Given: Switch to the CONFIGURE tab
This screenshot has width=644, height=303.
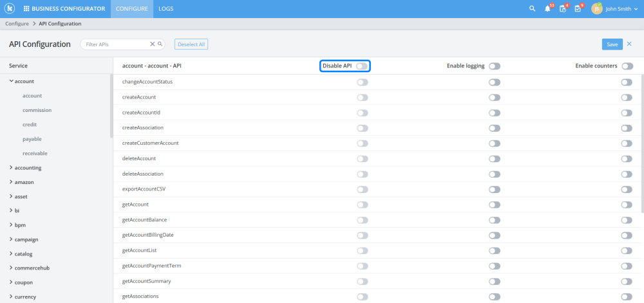Looking at the screenshot, I should [x=132, y=8].
